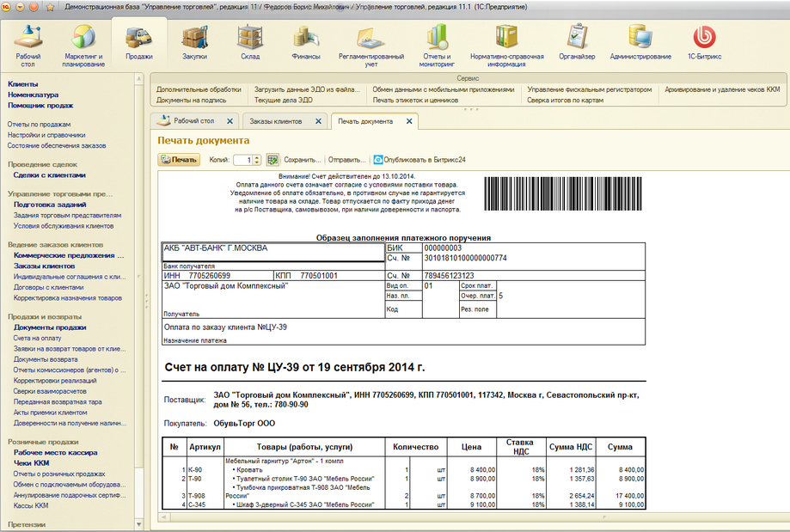
Task: Click Сохранить... in print toolbar
Action: 303,160
